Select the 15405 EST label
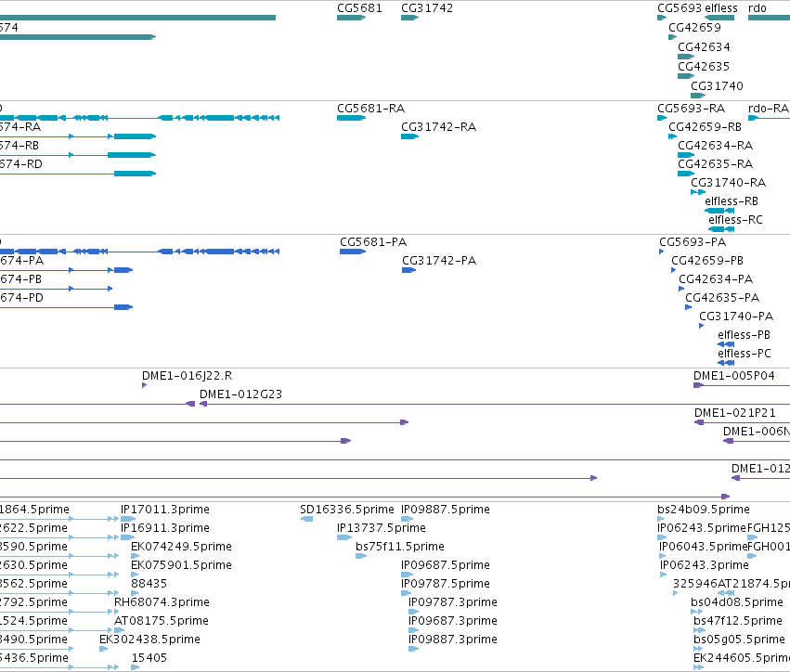This screenshot has height=672, width=790. click(x=149, y=658)
